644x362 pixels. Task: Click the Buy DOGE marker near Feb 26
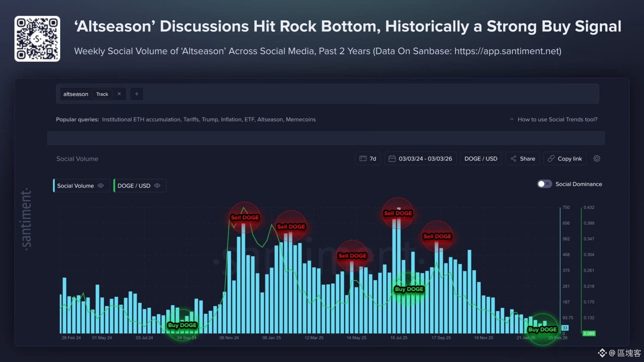point(542,329)
